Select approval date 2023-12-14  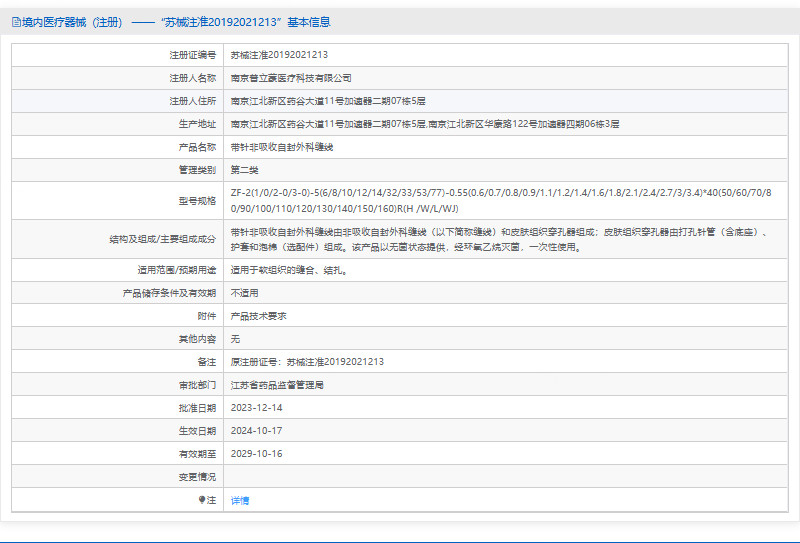tap(256, 408)
